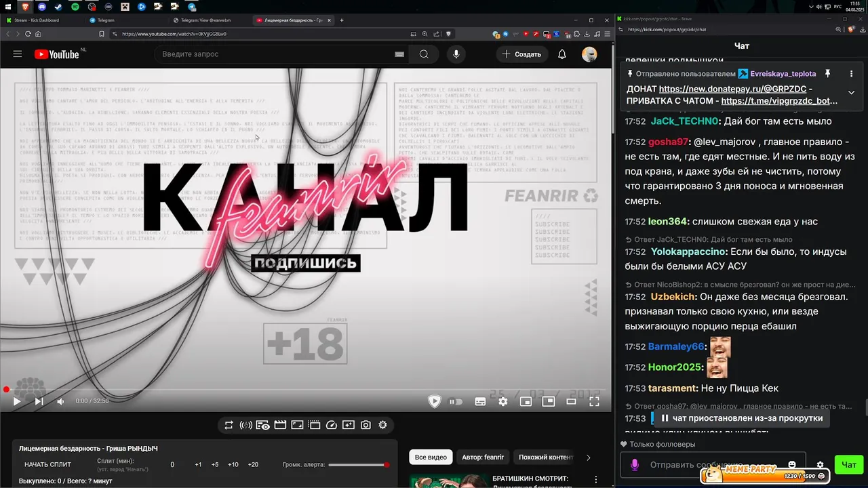Click the Kick chat message input
The image size is (868, 488).
[x=712, y=465]
